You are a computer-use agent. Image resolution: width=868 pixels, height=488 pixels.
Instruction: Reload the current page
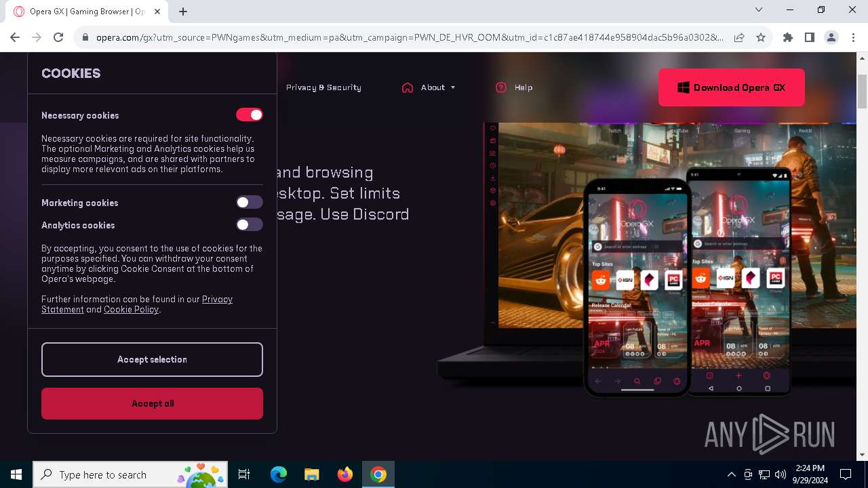coord(58,38)
